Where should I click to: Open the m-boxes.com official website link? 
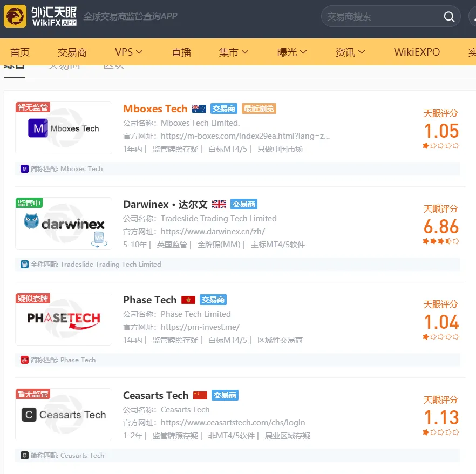[x=245, y=136]
